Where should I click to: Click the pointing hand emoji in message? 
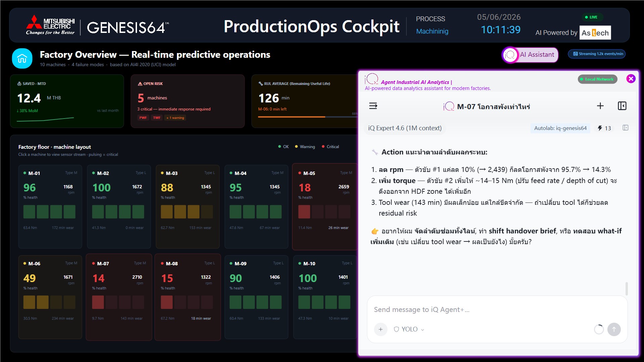pos(375,231)
